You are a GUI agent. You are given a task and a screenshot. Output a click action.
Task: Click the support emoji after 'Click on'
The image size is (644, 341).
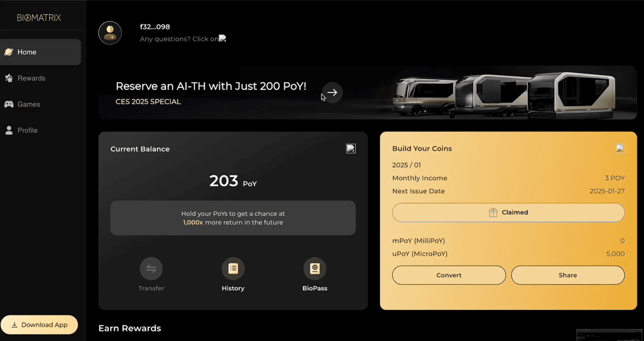pyautogui.click(x=223, y=38)
